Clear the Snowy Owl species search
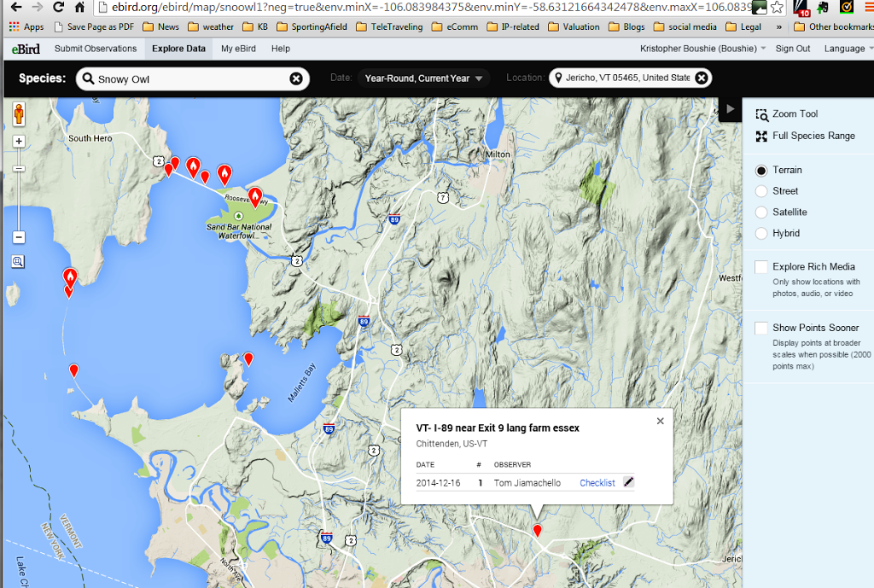874x588 pixels. (296, 79)
